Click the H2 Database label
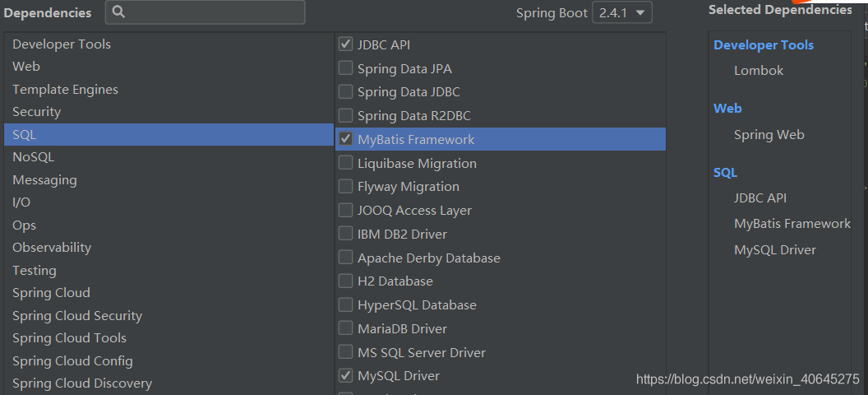868x395 pixels. click(x=395, y=281)
